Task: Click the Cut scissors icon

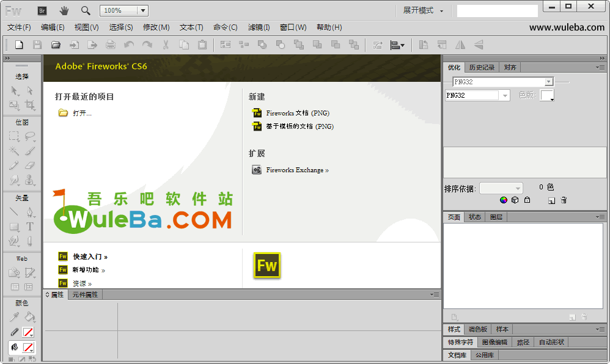Action: coord(166,45)
